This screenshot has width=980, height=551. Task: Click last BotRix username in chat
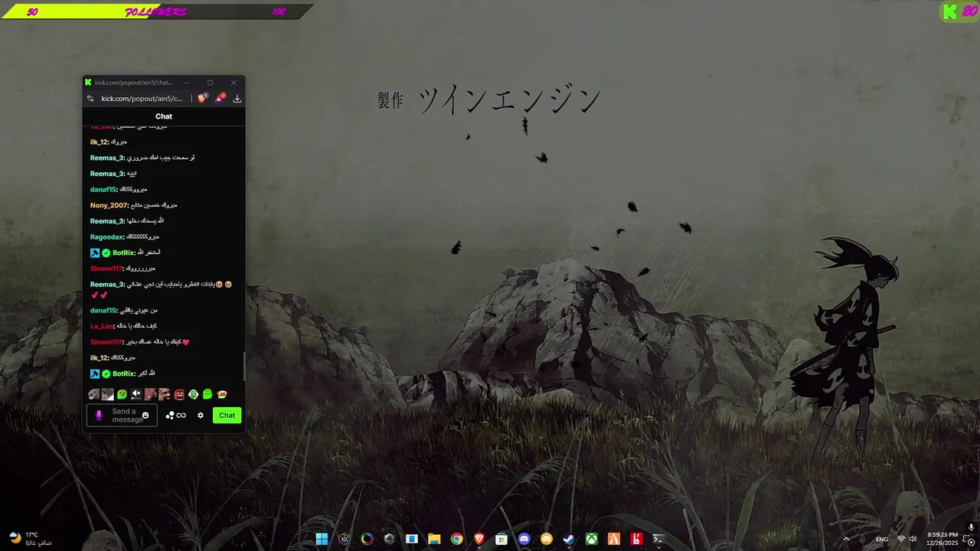[123, 373]
